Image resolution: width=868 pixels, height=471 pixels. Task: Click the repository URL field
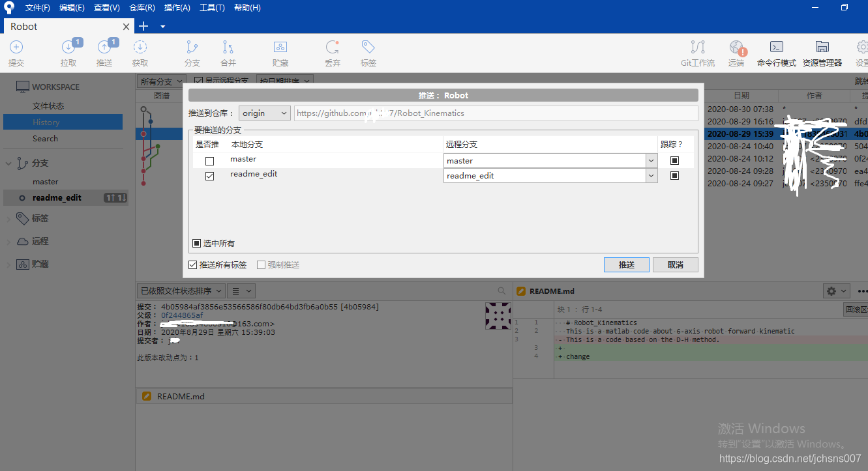[x=496, y=113]
